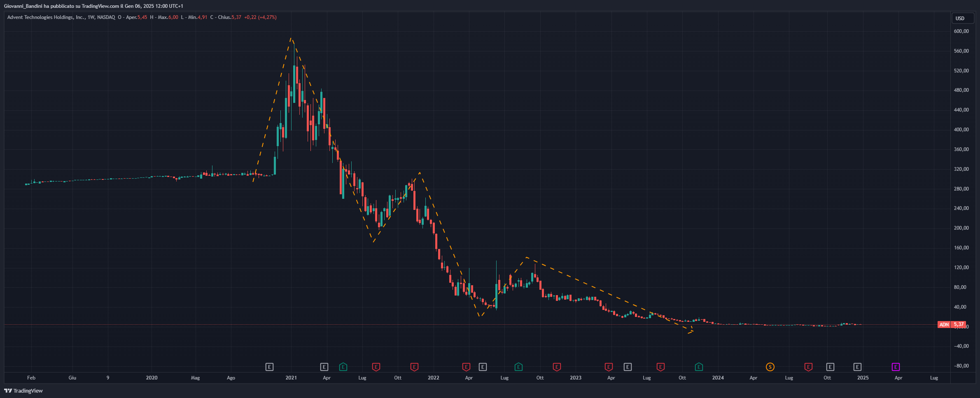Click the orange S split marker

click(770, 367)
